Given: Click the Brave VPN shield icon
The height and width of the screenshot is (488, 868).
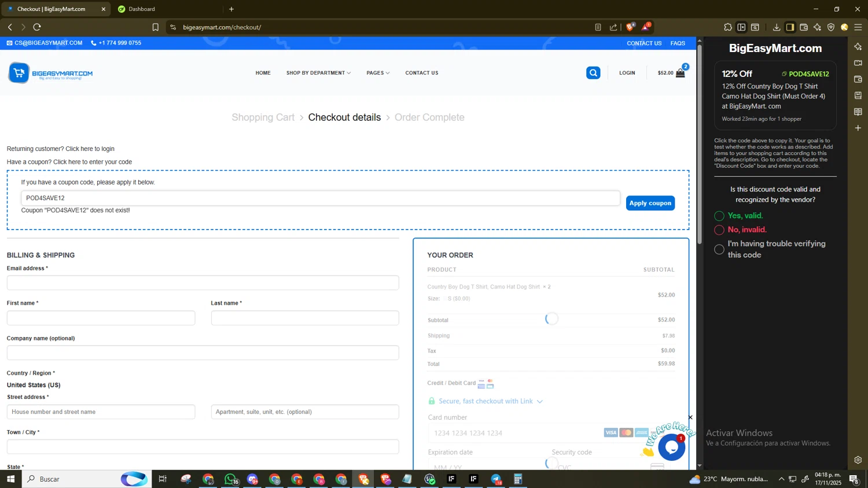Looking at the screenshot, I should [x=831, y=27].
